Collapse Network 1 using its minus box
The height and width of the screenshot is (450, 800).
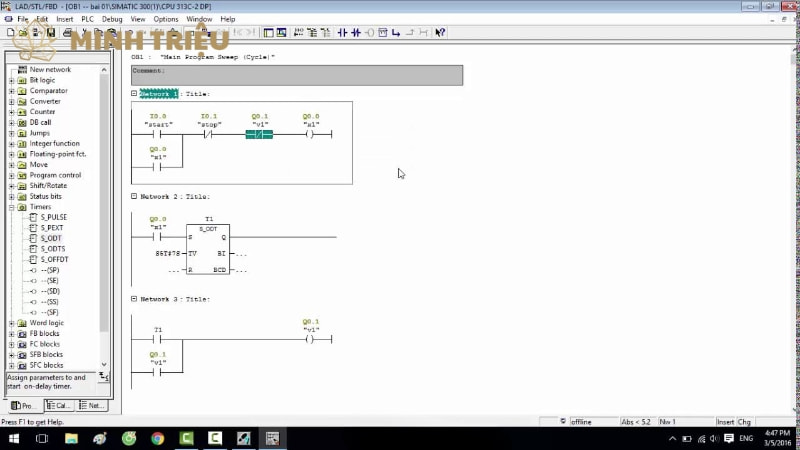pos(134,93)
